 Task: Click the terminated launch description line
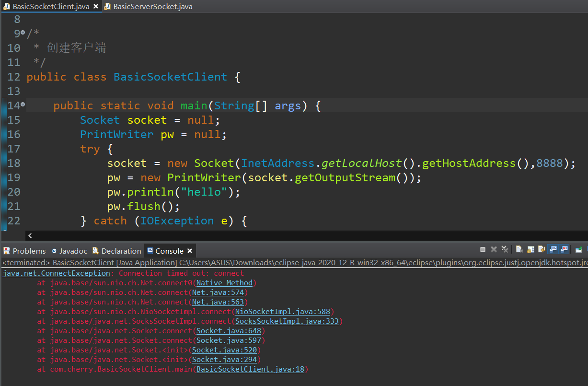pyautogui.click(x=294, y=263)
